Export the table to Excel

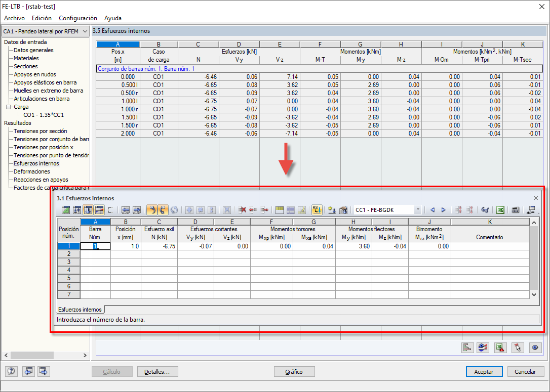click(500, 209)
